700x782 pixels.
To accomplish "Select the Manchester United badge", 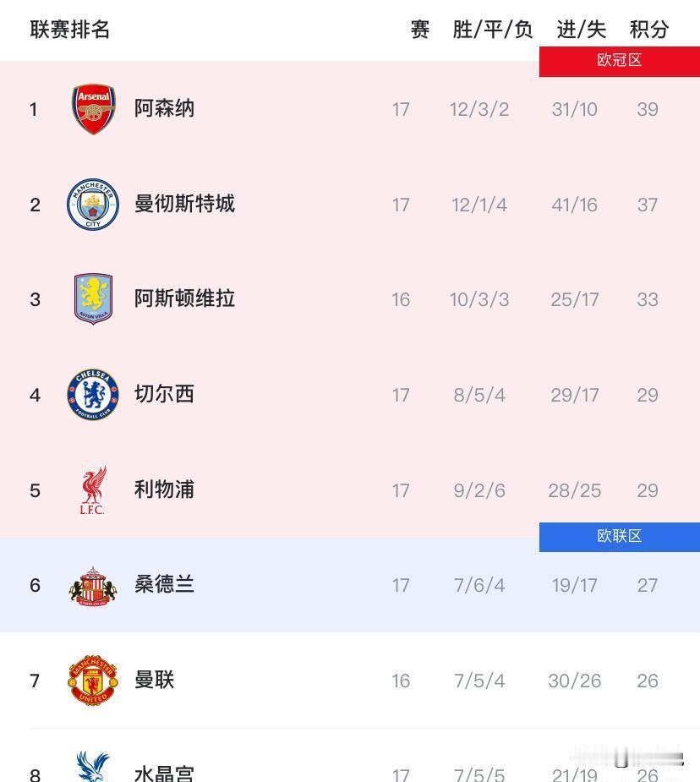I will tap(93, 680).
